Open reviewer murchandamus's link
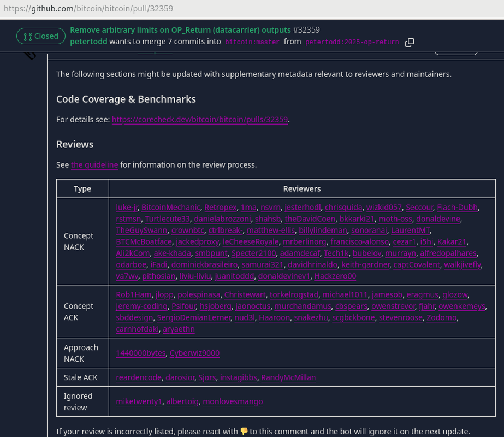 303,306
